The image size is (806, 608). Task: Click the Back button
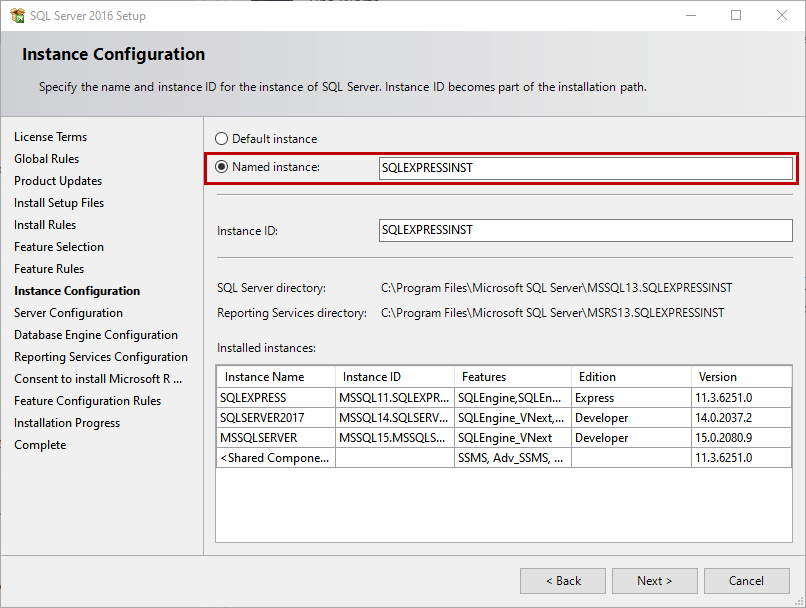[x=563, y=581]
